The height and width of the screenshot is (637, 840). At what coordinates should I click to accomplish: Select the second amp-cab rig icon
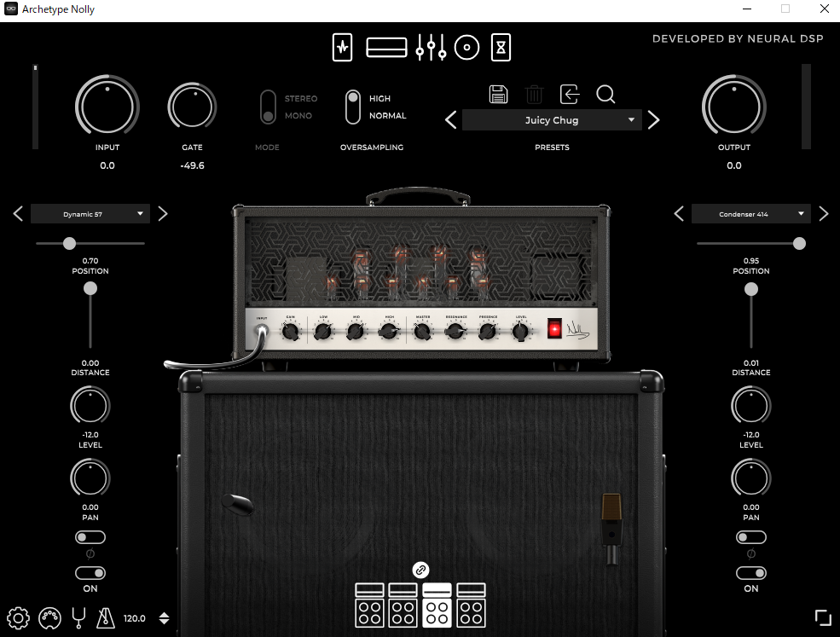403,605
